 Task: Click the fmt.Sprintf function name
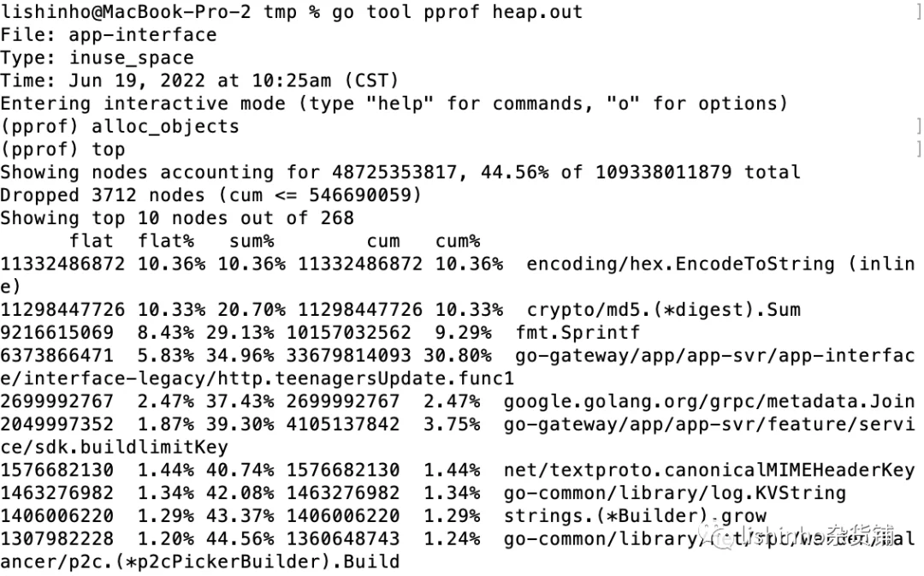pyautogui.click(x=577, y=333)
